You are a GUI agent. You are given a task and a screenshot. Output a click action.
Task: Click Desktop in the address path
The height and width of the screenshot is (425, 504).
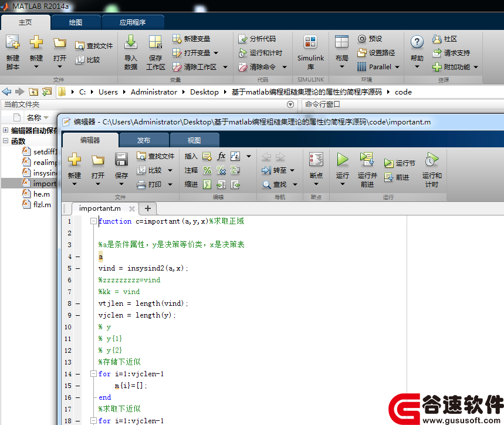(x=204, y=92)
